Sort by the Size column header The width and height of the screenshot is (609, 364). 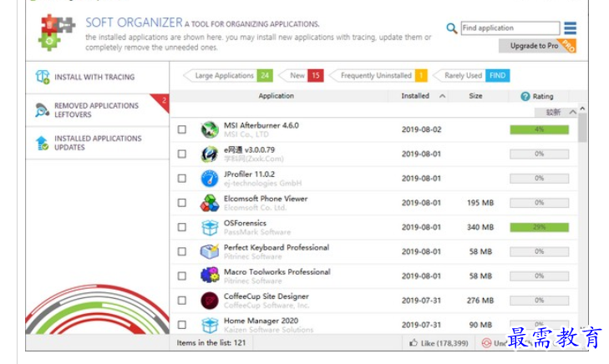coord(475,96)
